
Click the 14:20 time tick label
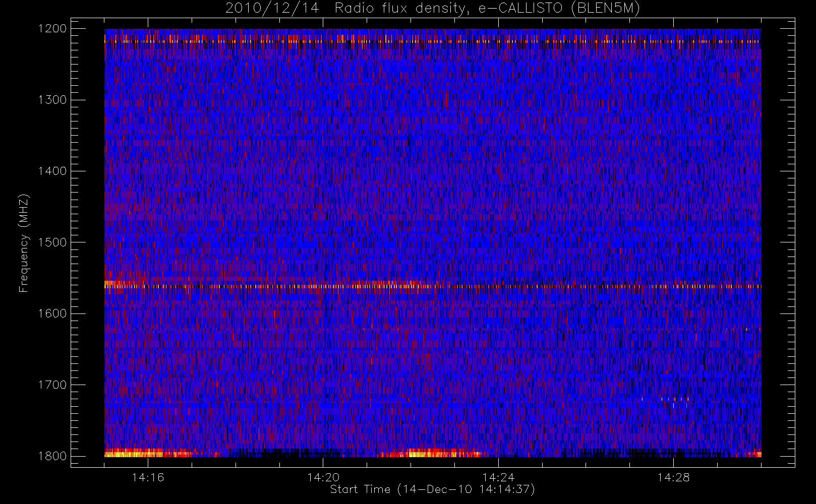click(x=323, y=477)
